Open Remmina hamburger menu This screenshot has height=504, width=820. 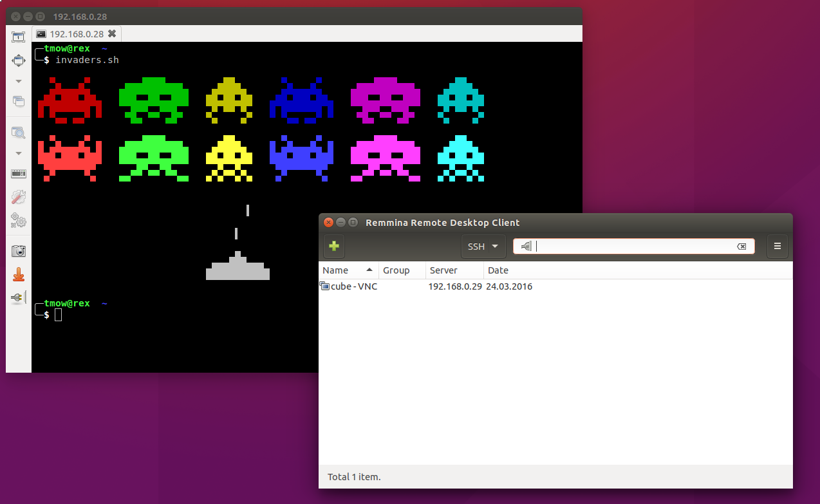[x=778, y=246]
